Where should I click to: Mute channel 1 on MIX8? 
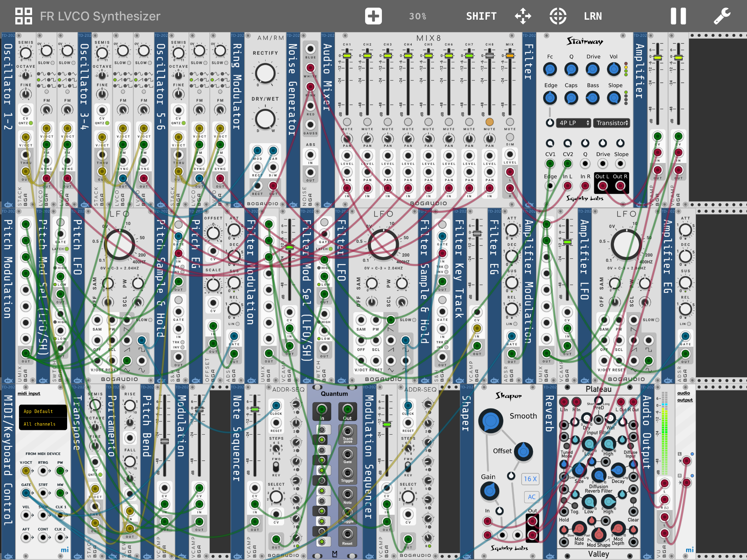pyautogui.click(x=347, y=122)
